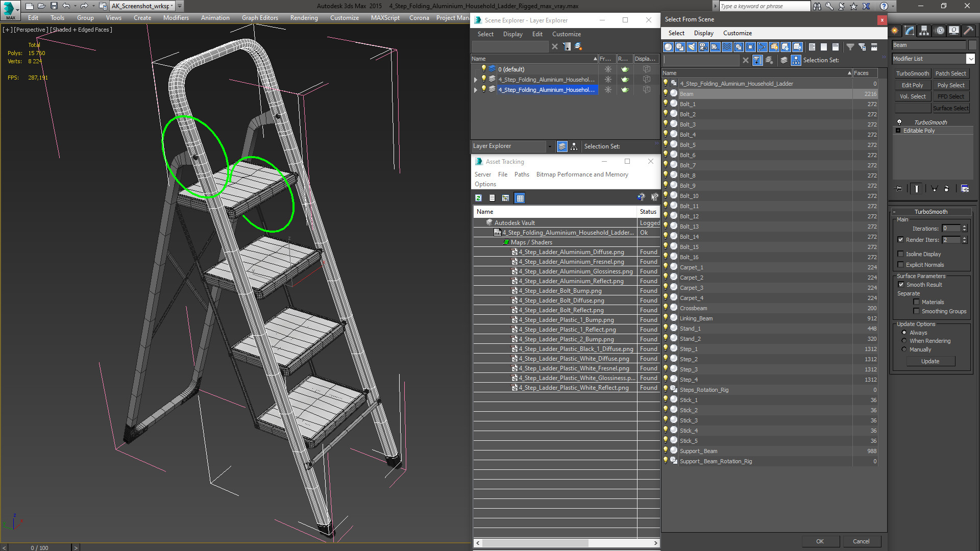Toggle Render Iters checkbox
Viewport: 980px width, 551px height.
[x=900, y=240]
